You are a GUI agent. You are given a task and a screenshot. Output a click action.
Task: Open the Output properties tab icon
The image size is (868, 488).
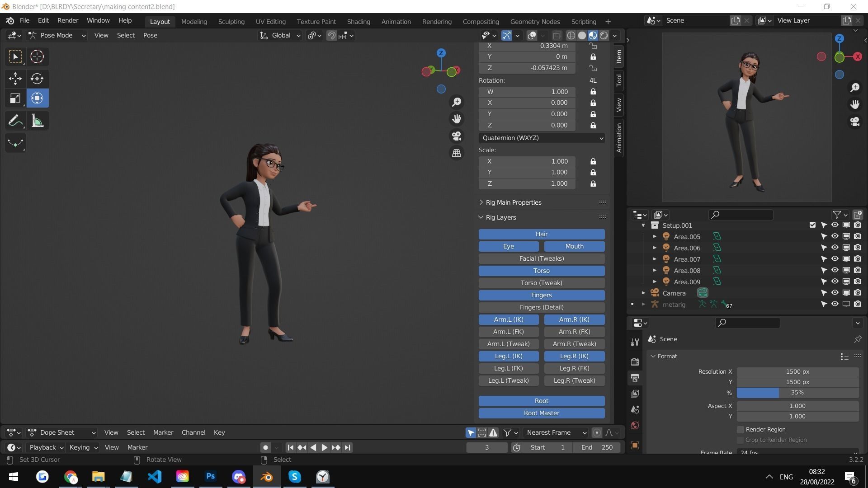coord(635,378)
